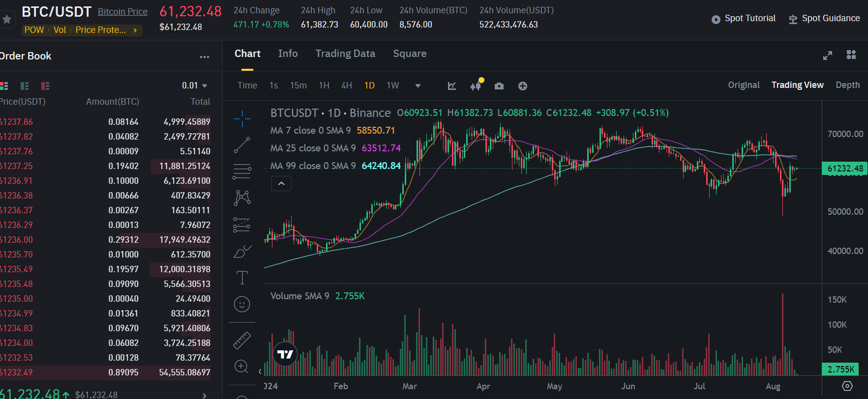Image resolution: width=868 pixels, height=399 pixels.
Task: Open the Bitcoin Price link
Action: [122, 12]
